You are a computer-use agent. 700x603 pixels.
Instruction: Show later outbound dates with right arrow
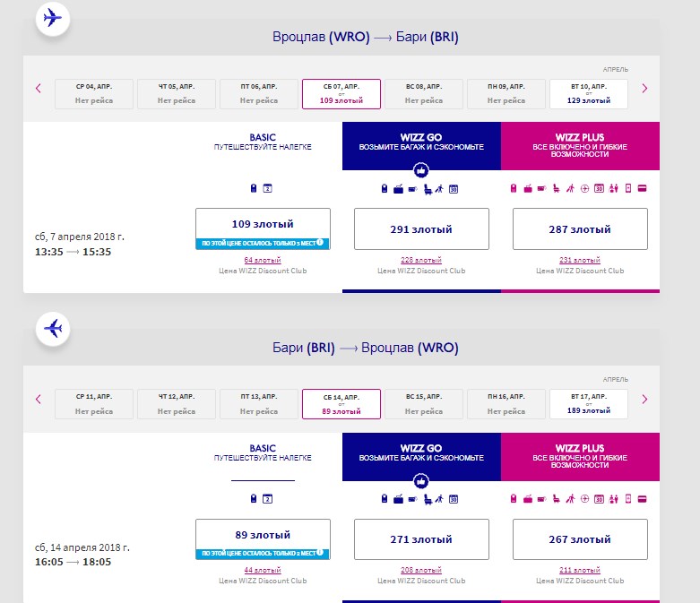[644, 89]
